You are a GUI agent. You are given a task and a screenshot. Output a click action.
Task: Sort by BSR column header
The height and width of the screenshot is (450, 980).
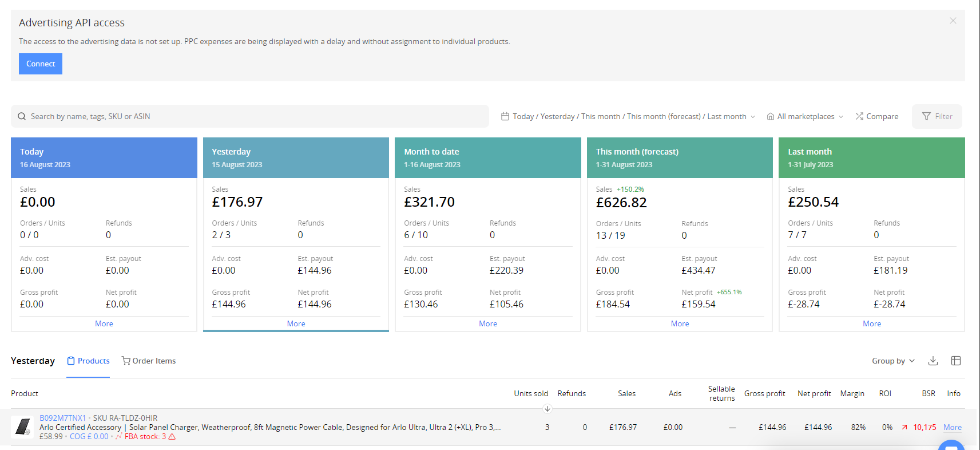[929, 393]
